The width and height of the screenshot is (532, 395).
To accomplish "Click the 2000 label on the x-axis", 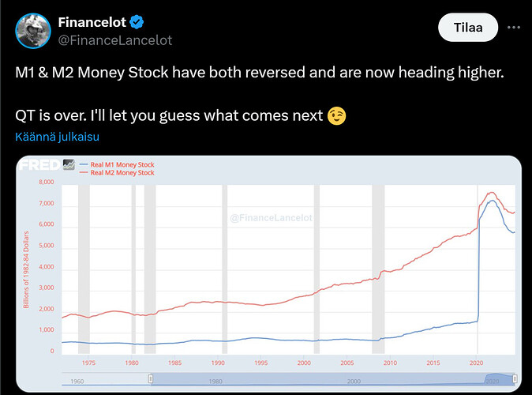I will point(304,363).
